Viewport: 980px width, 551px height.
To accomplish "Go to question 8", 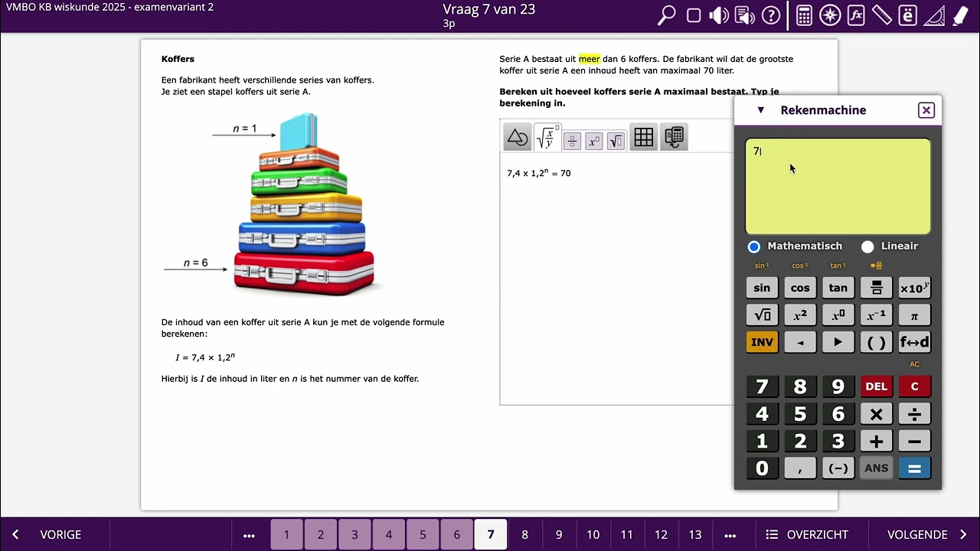I will coord(524,535).
